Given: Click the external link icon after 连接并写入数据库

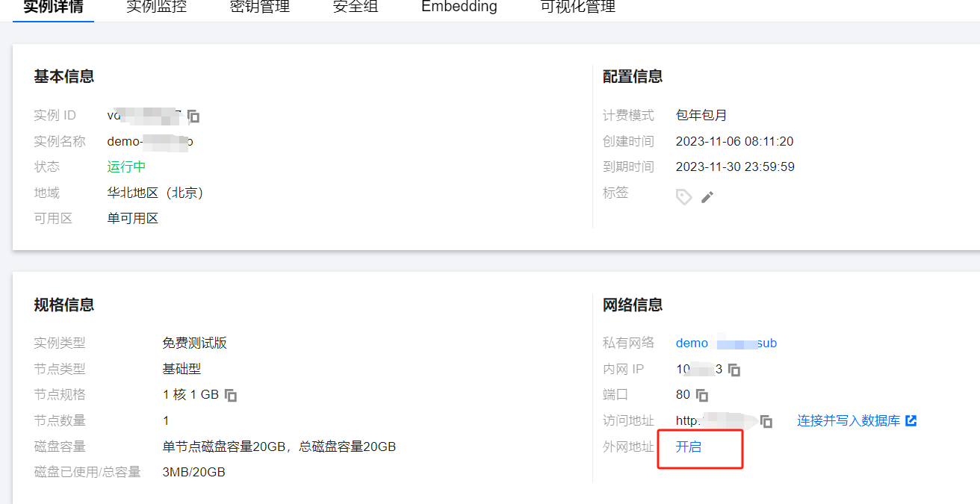Looking at the screenshot, I should (911, 420).
